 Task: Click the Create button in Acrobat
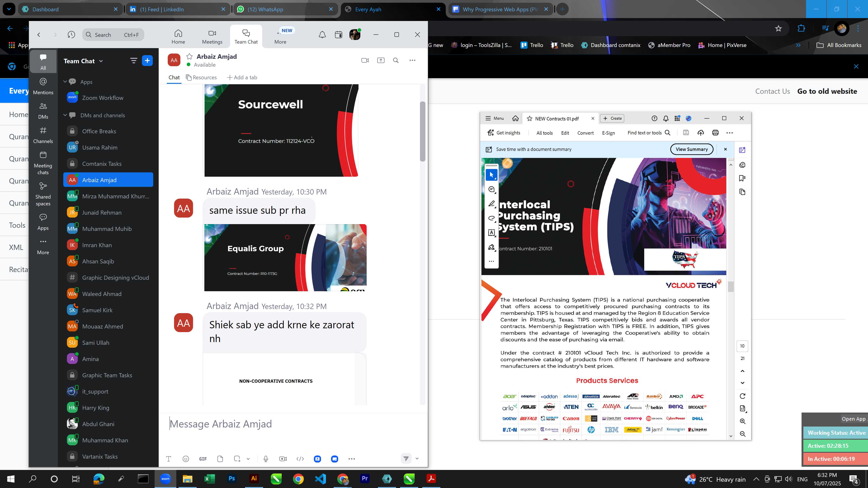(612, 118)
